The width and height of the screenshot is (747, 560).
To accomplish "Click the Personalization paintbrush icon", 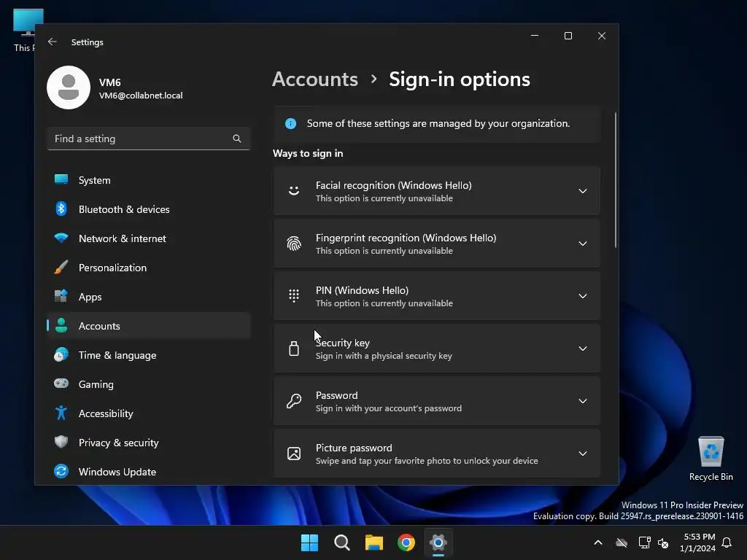I will (x=61, y=267).
